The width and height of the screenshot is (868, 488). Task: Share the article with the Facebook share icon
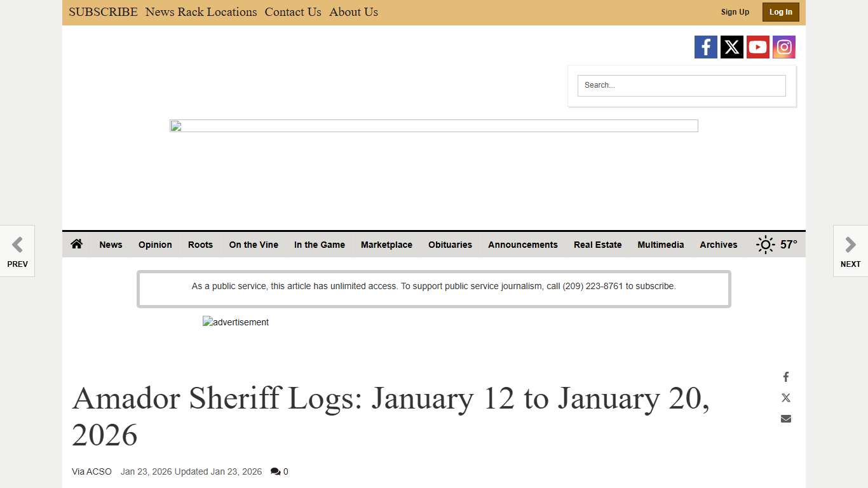pos(785,376)
